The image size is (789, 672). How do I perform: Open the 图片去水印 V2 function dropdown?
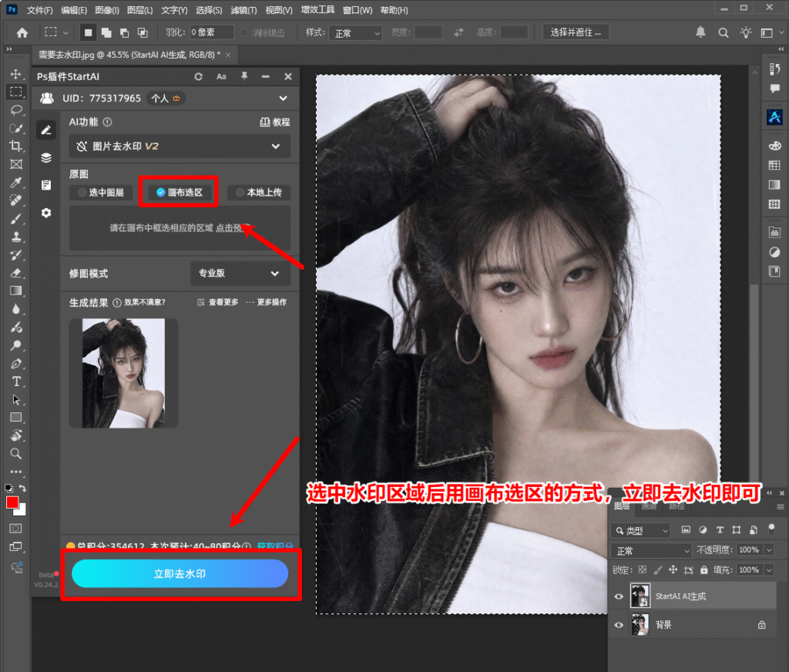(179, 146)
